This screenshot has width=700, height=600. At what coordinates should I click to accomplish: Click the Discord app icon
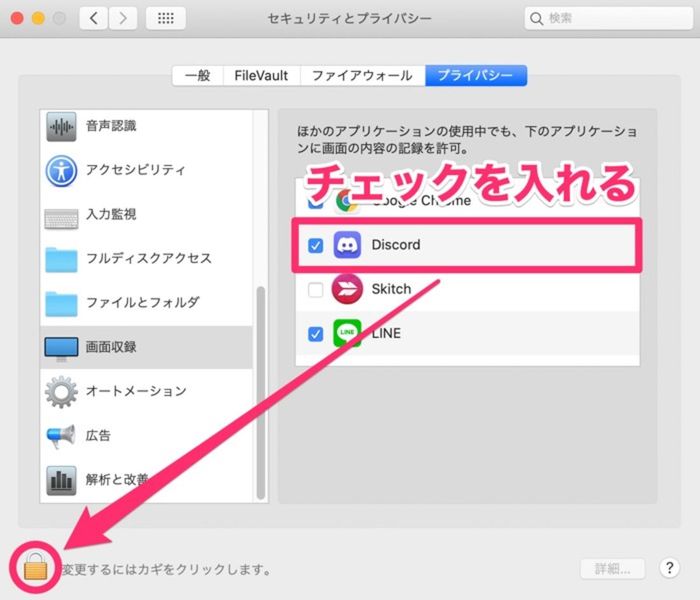(x=347, y=244)
